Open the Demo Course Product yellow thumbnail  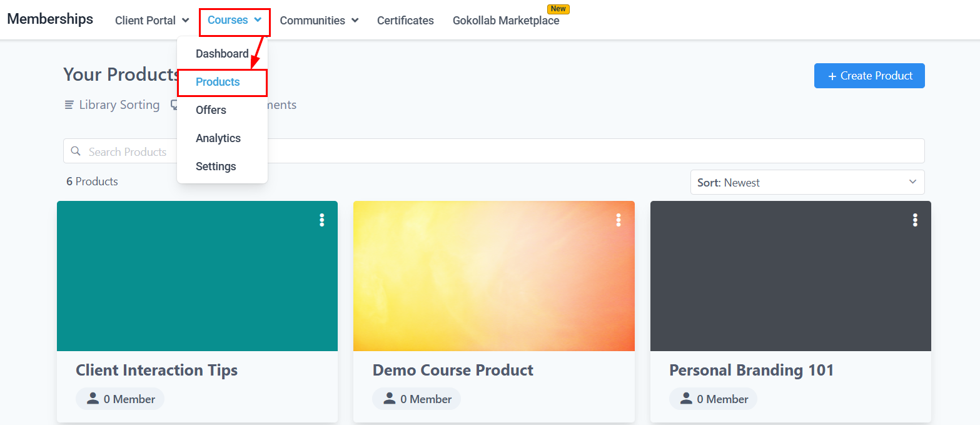pos(493,276)
